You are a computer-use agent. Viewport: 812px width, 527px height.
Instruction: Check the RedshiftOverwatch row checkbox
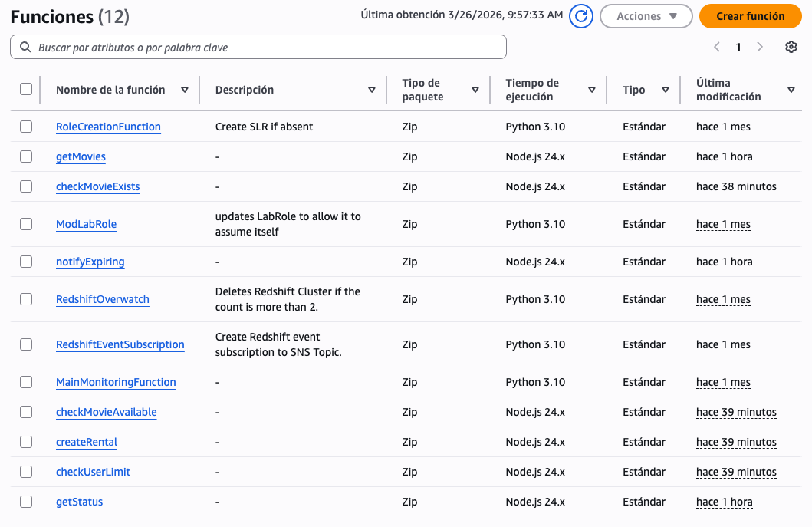click(x=26, y=299)
